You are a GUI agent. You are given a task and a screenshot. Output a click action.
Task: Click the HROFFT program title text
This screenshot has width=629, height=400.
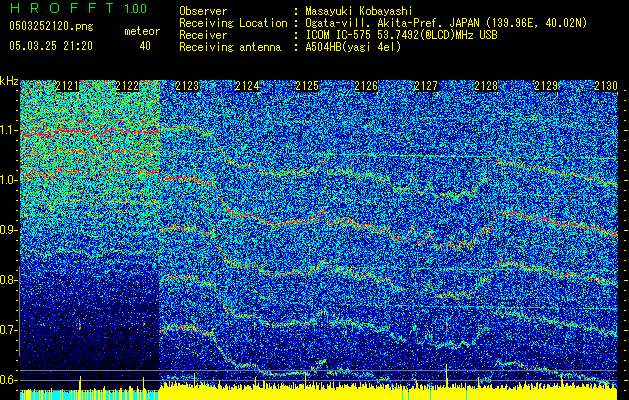tap(62, 8)
